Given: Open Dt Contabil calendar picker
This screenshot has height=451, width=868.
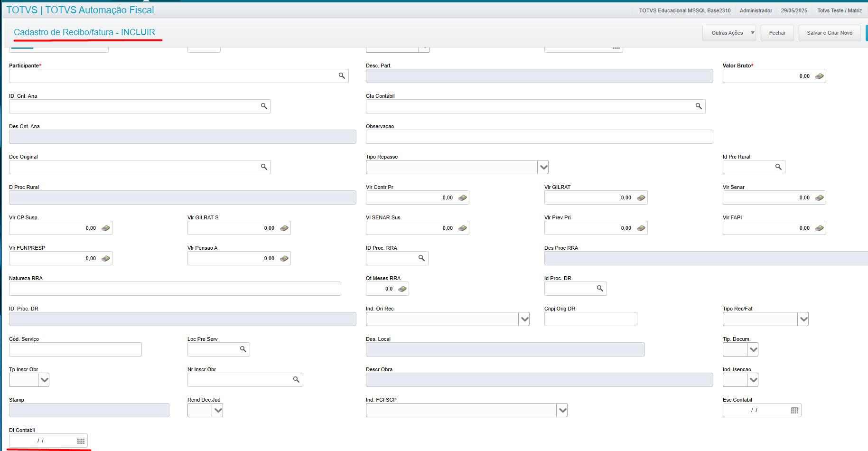Looking at the screenshot, I should click(x=81, y=441).
